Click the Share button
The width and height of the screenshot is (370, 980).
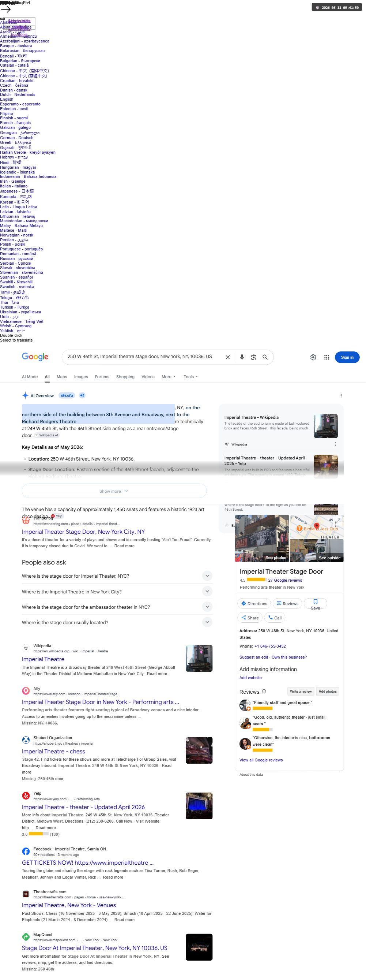pyautogui.click(x=253, y=625)
